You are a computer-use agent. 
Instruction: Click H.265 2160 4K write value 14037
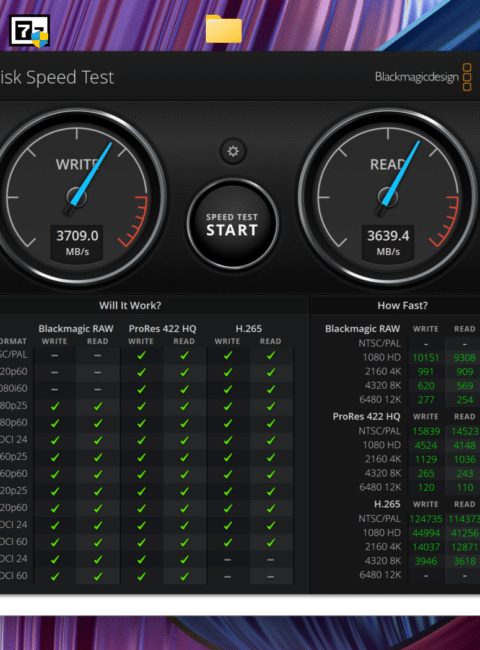coord(426,548)
